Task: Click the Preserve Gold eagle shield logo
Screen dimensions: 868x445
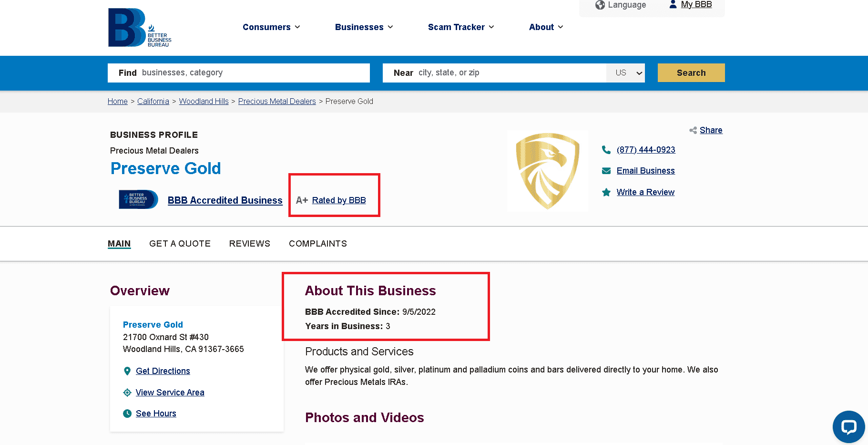Action: point(548,171)
